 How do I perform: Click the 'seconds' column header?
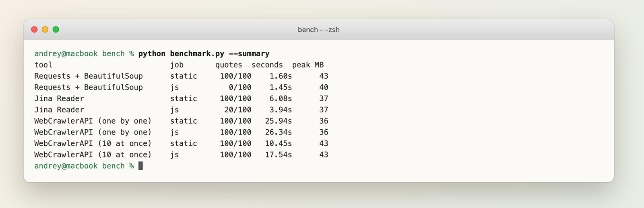coord(267,65)
